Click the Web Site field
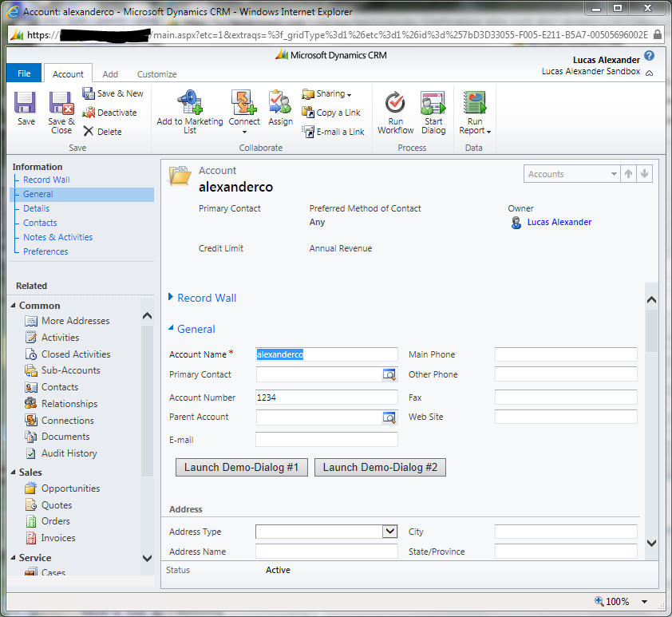This screenshot has height=617, width=672. point(566,417)
